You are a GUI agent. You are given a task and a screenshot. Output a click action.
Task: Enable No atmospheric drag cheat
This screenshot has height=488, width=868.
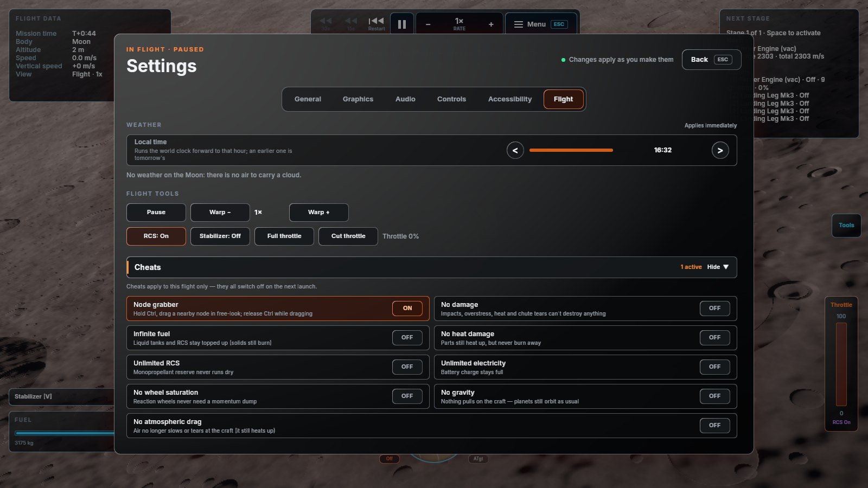[x=715, y=426]
